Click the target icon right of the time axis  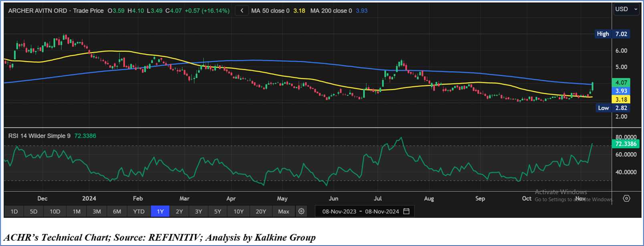[x=626, y=198]
